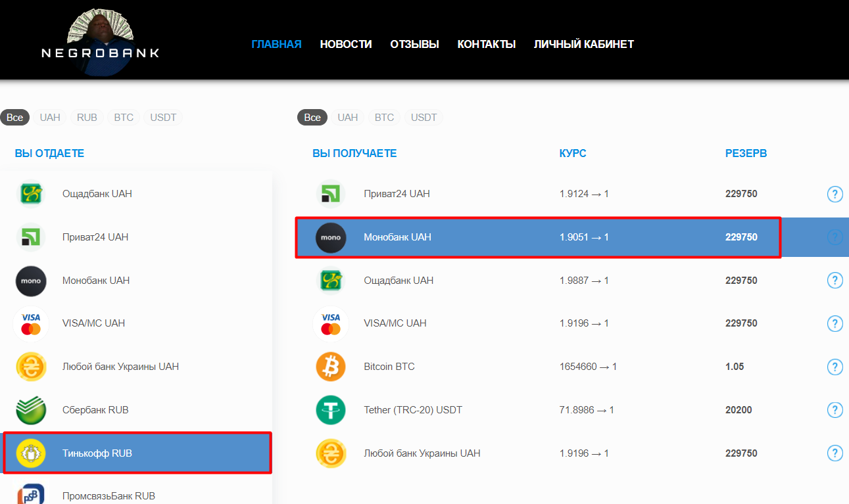Click the mono logo in give list
849x504 pixels.
click(x=31, y=281)
